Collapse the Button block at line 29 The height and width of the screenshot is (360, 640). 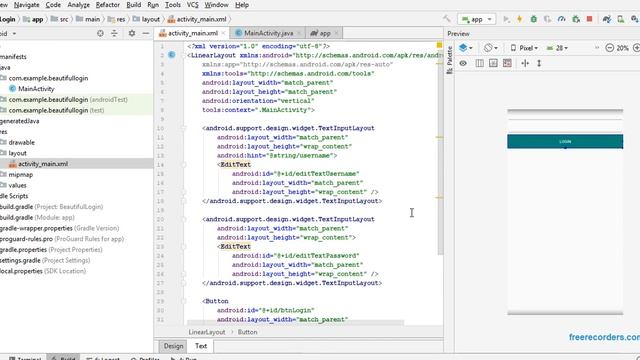[x=184, y=301]
